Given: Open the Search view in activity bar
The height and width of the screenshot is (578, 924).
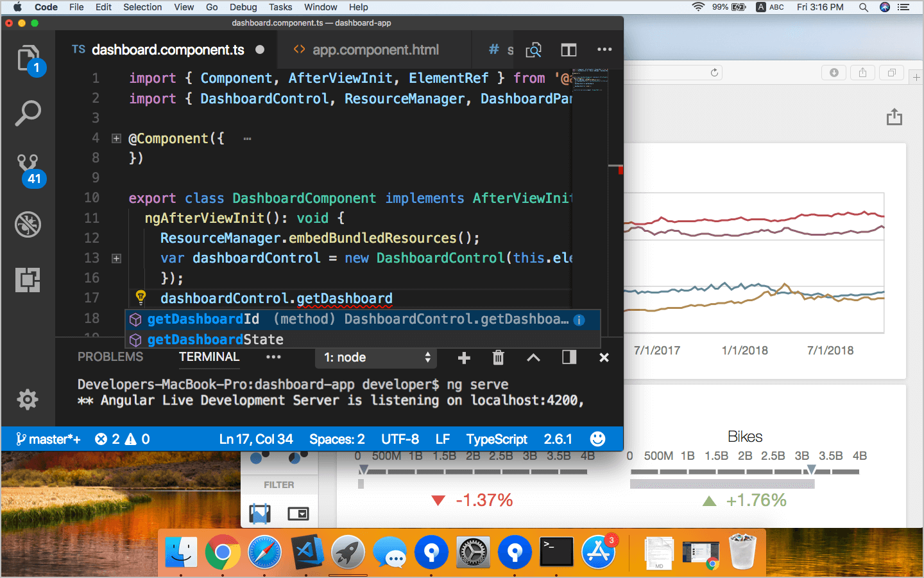Looking at the screenshot, I should click(28, 114).
